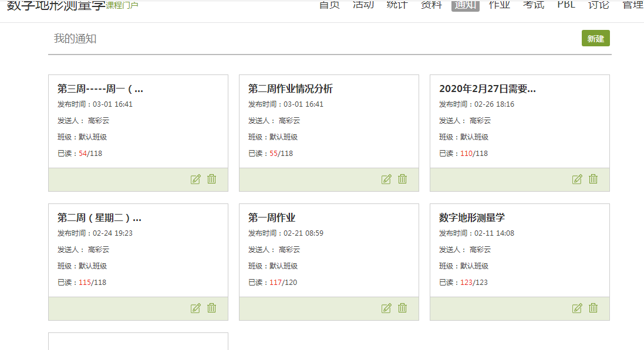644x350 pixels.
Task: Edit the 2020年2月27日 notification
Action: pyautogui.click(x=577, y=179)
